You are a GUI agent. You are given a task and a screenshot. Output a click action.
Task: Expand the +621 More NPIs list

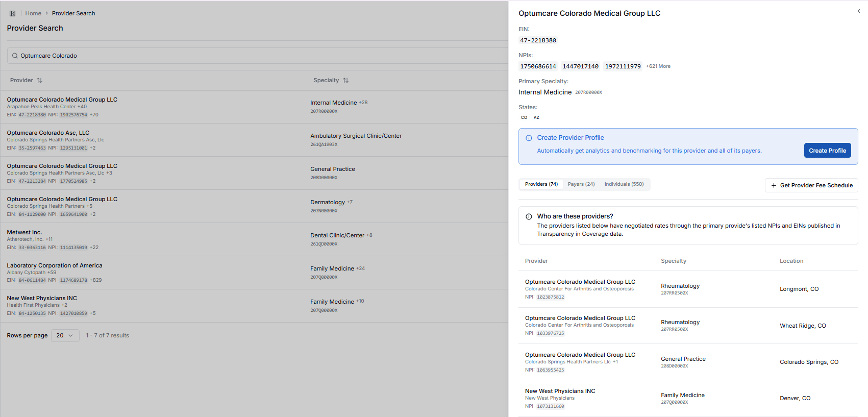(x=658, y=66)
